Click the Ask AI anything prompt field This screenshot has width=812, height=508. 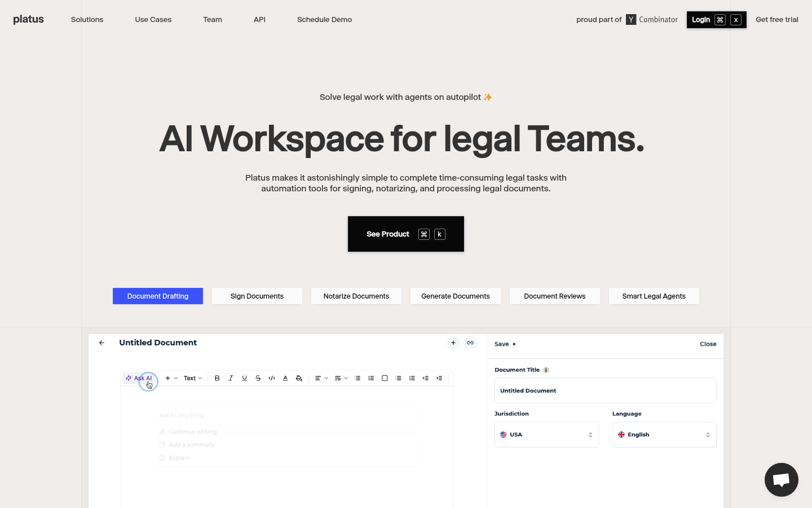[288, 415]
